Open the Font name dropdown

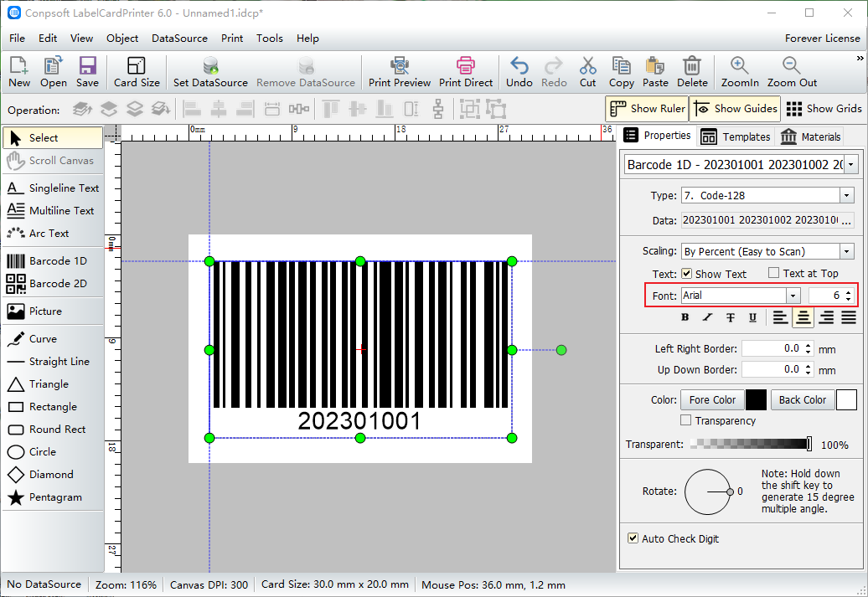(793, 296)
